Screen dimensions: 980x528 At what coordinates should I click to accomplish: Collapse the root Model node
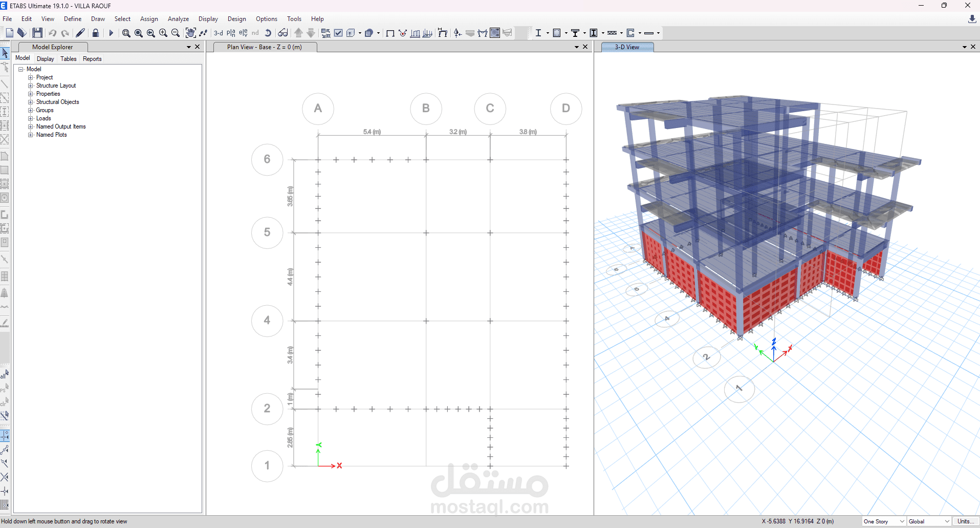coord(21,69)
